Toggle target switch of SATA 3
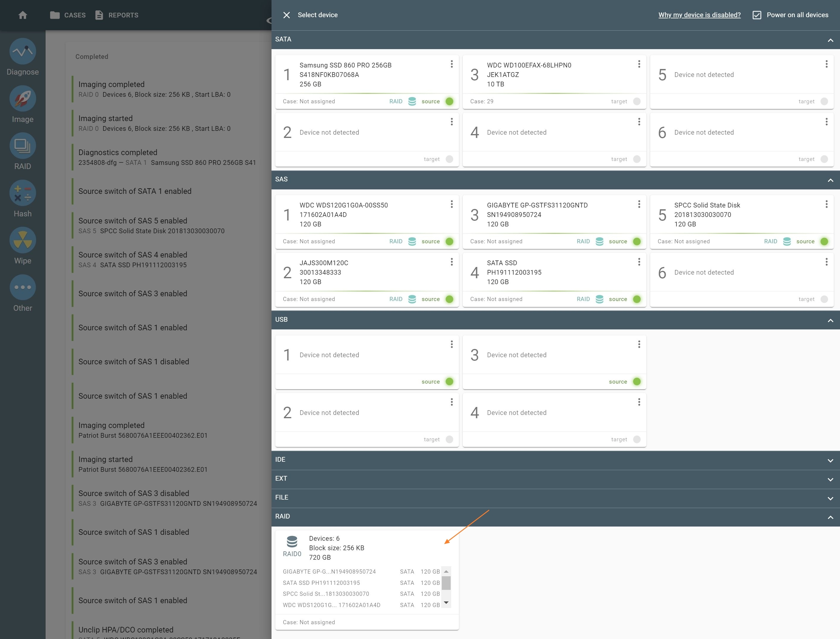The image size is (840, 639). pos(637,101)
